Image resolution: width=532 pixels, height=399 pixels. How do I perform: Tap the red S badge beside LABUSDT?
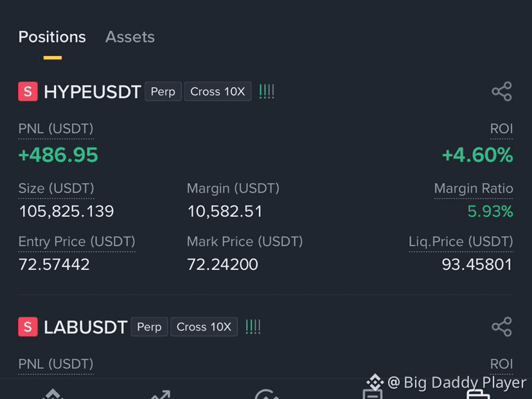28,327
